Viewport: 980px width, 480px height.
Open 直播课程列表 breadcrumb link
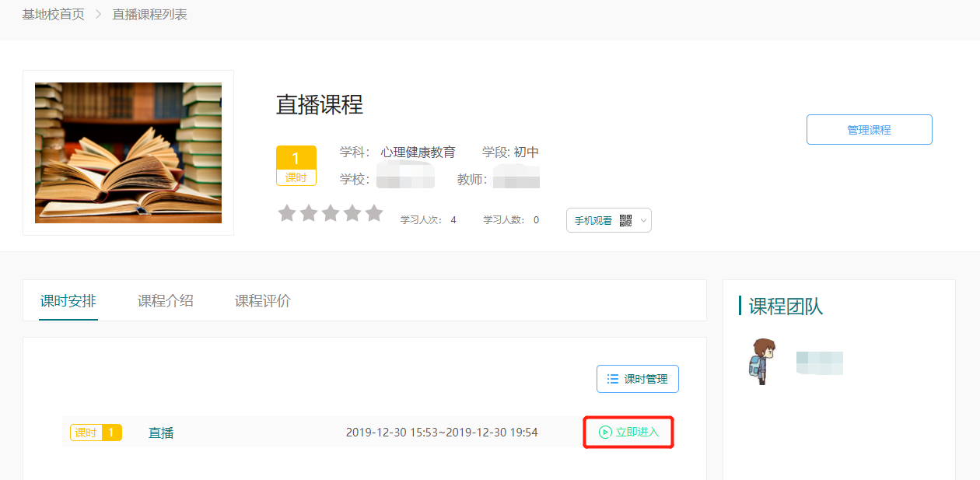click(x=149, y=15)
